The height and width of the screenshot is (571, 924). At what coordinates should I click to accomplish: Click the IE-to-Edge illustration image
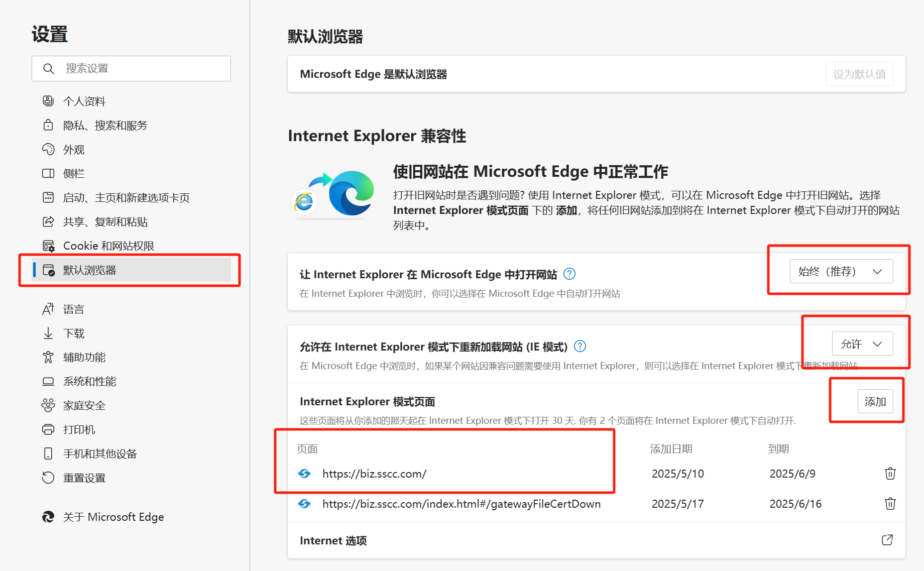[333, 195]
